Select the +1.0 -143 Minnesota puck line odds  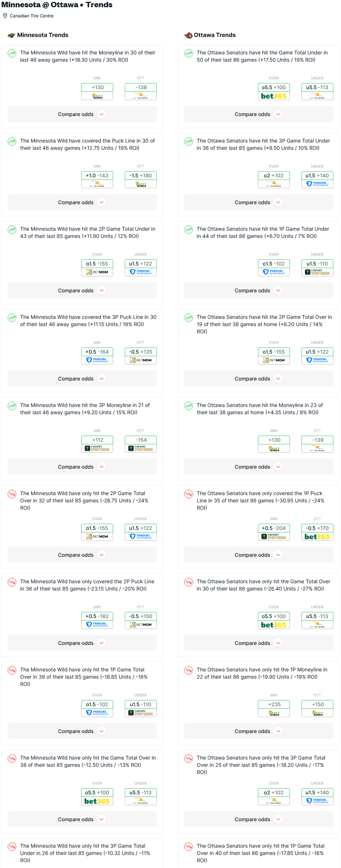pyautogui.click(x=97, y=176)
